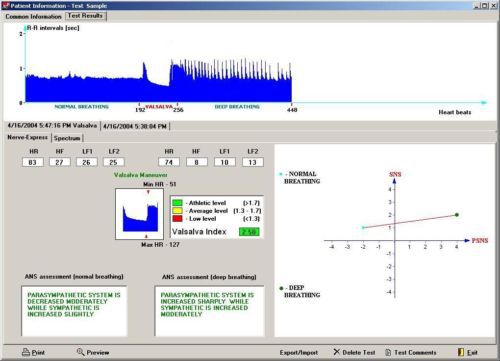Viewport: 500px width, 361px height.
Task: Click the green Valsalva Index value box
Action: pyautogui.click(x=249, y=232)
